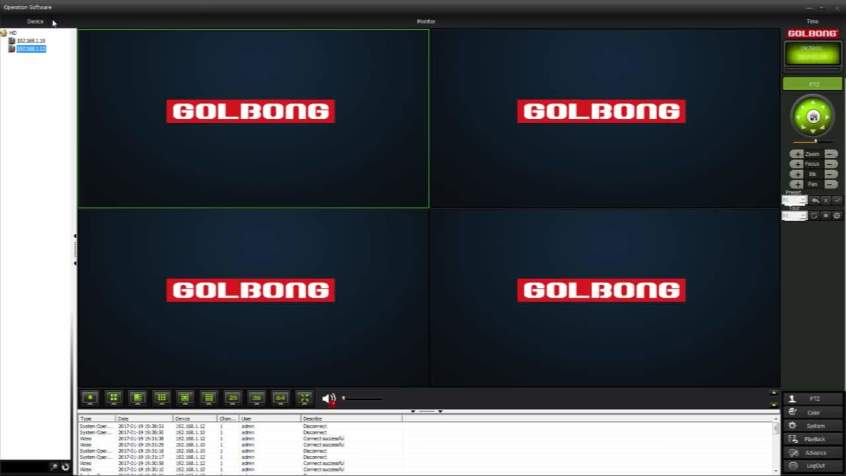Select the four-split view layout icon
Viewport: 846px width, 476px height.
114,398
